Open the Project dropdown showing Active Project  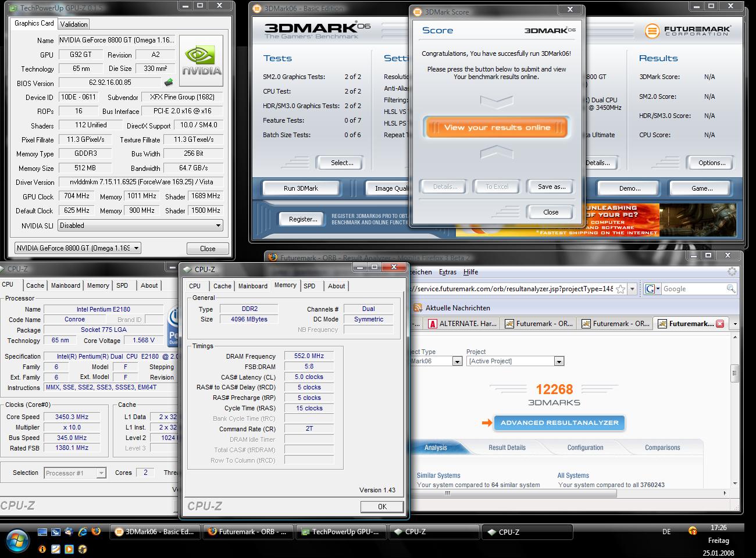coord(559,362)
